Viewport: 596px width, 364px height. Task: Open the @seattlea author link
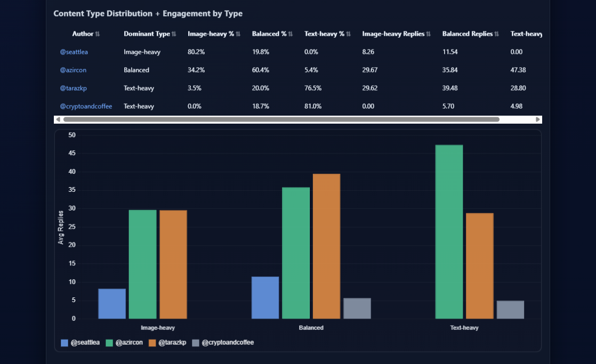[x=74, y=52]
